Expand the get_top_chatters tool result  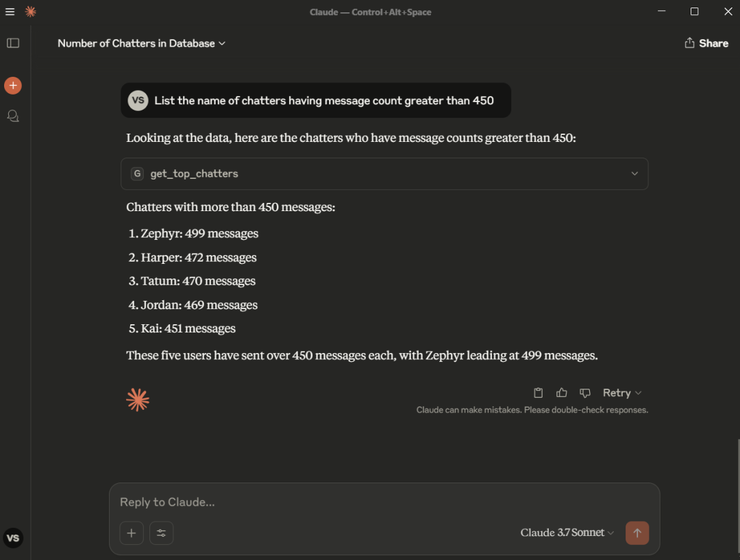pos(384,174)
